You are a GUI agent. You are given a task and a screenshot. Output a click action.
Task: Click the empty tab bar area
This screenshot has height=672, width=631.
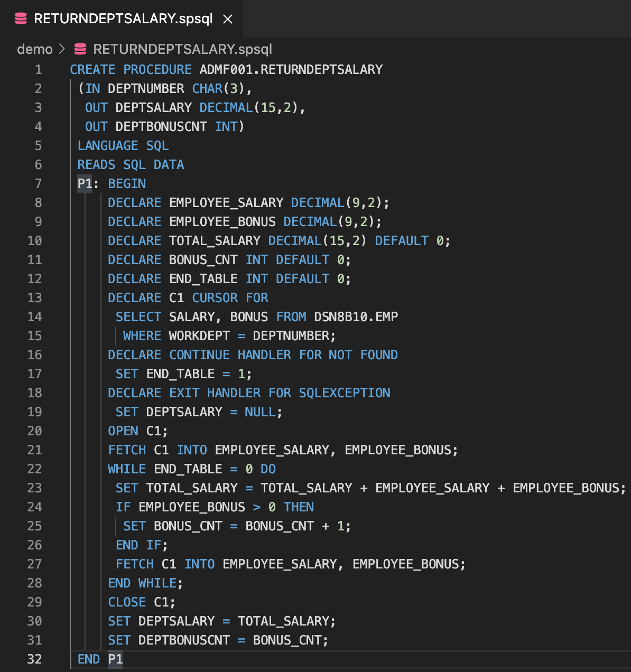pos(423,18)
